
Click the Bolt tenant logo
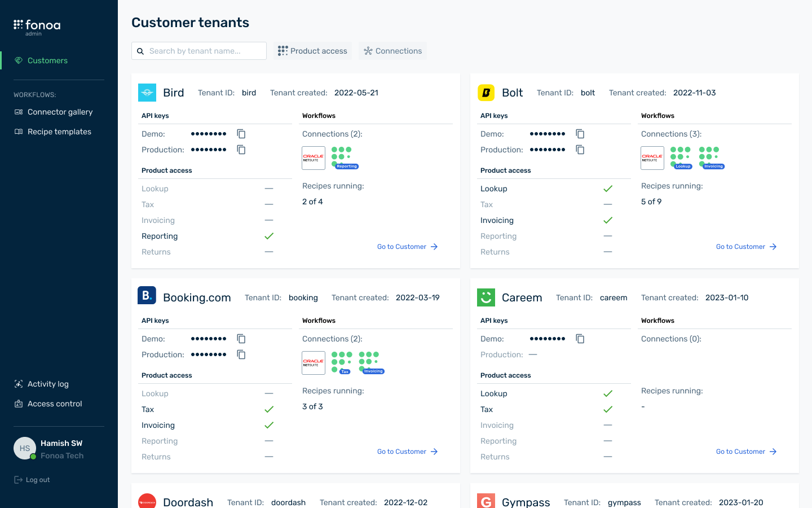pos(486,93)
